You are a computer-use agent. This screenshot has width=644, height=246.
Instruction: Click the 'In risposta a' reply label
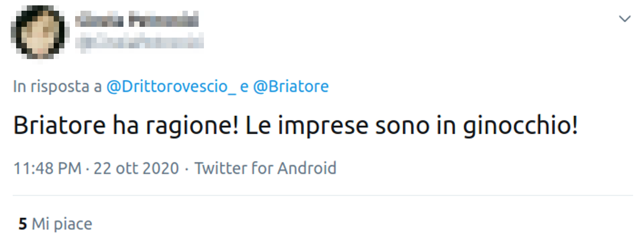point(57,86)
